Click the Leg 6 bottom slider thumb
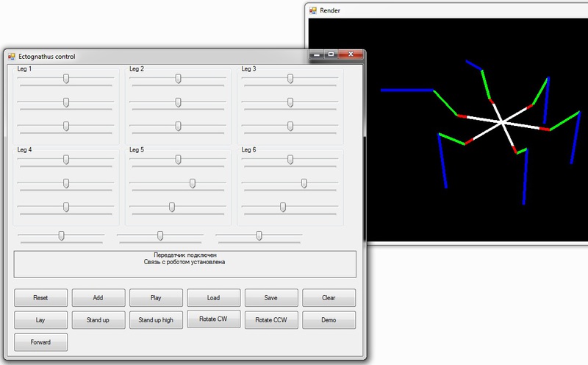The image size is (588, 365). point(283,208)
